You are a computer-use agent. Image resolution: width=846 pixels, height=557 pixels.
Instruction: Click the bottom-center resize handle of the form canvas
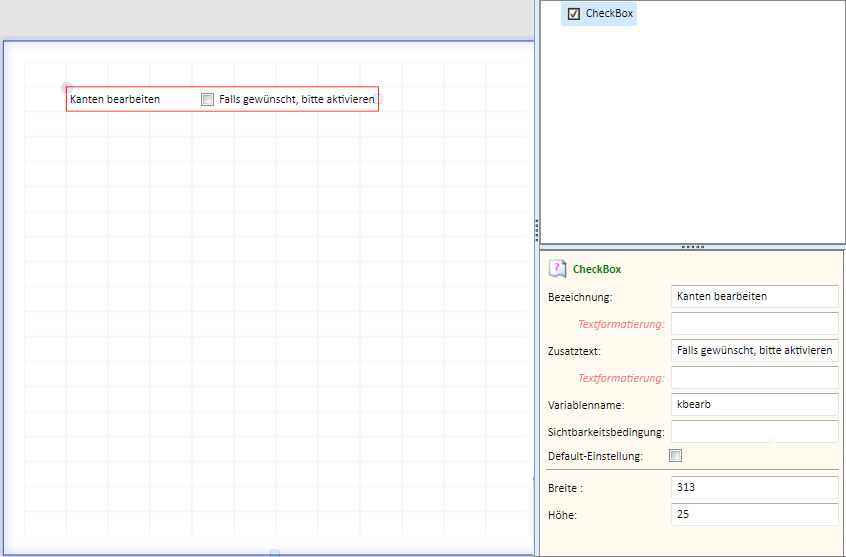coord(275,553)
